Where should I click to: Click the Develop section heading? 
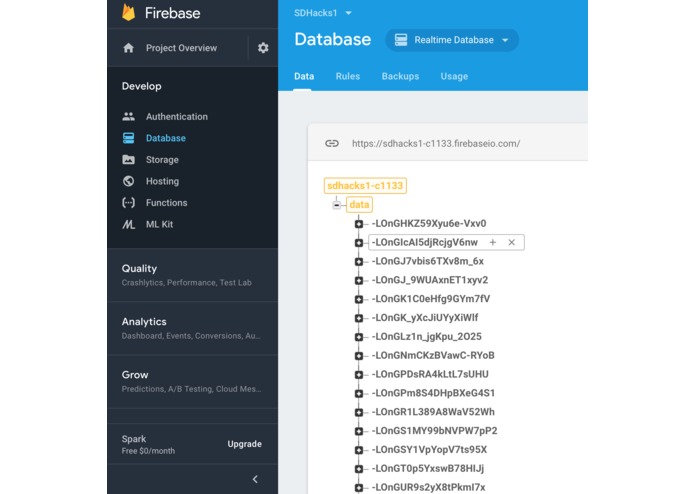[x=141, y=86]
